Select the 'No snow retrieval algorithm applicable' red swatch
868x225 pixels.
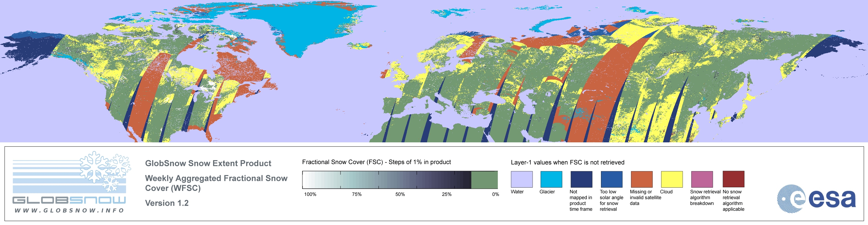[x=734, y=179]
